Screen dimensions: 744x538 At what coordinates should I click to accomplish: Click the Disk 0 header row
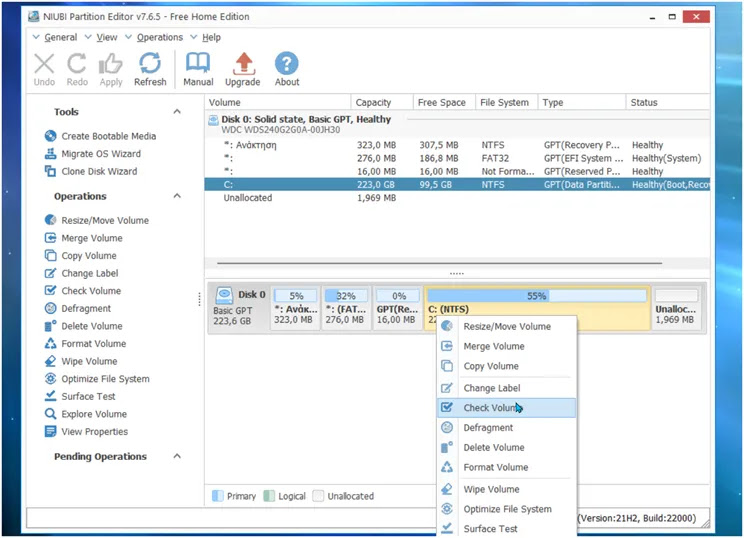457,124
